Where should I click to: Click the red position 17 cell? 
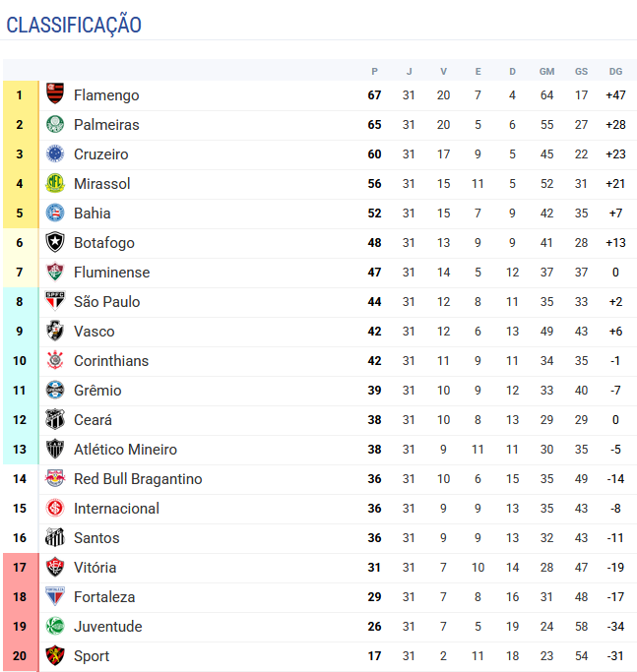click(20, 568)
